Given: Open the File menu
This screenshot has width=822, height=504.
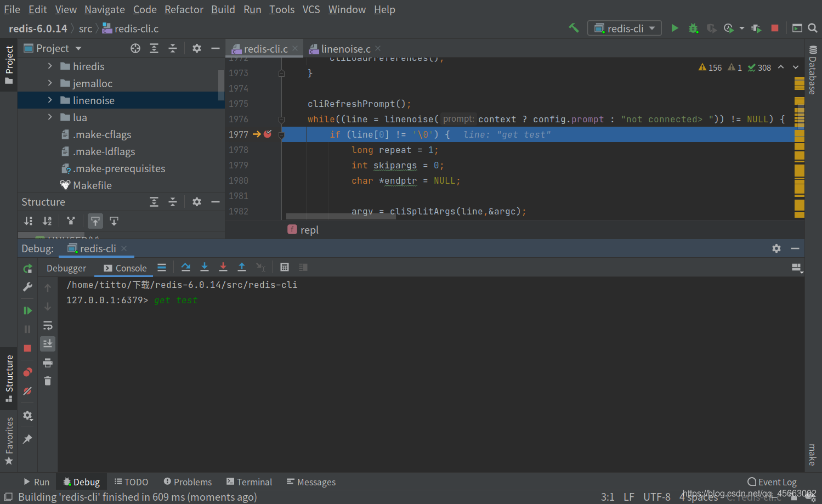Looking at the screenshot, I should pos(12,9).
